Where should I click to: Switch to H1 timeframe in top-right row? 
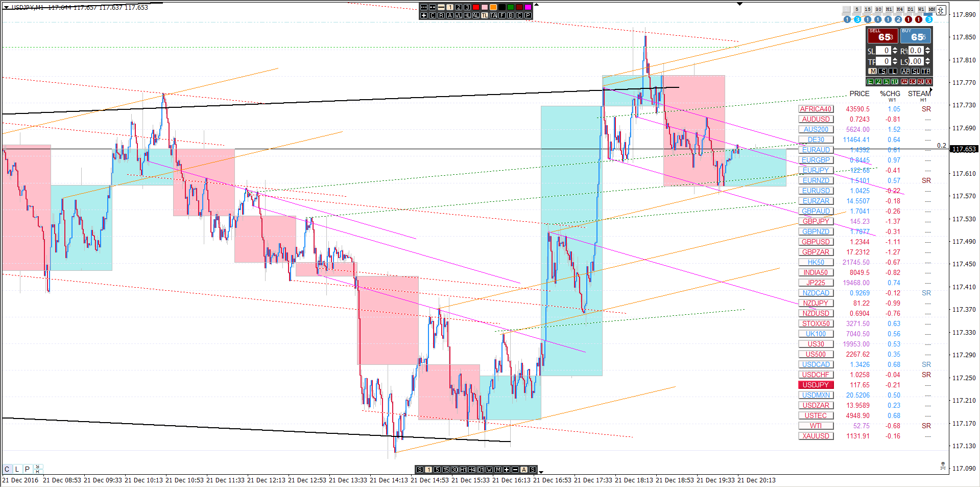889,9
